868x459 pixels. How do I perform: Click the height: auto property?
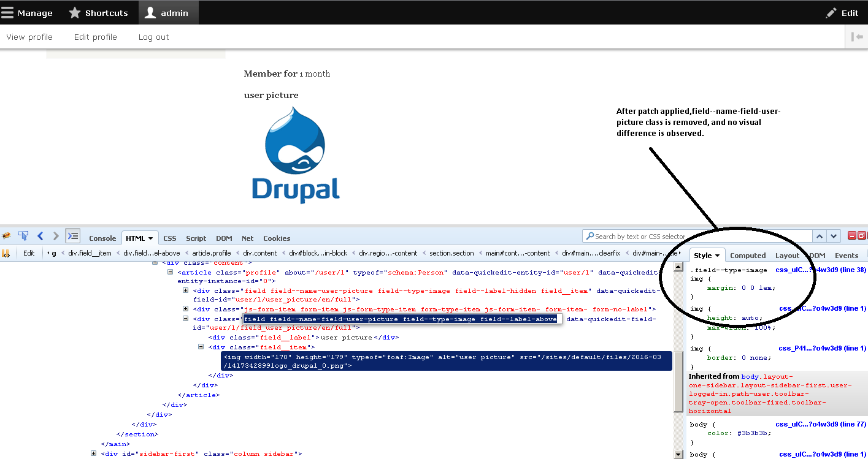[735, 318]
